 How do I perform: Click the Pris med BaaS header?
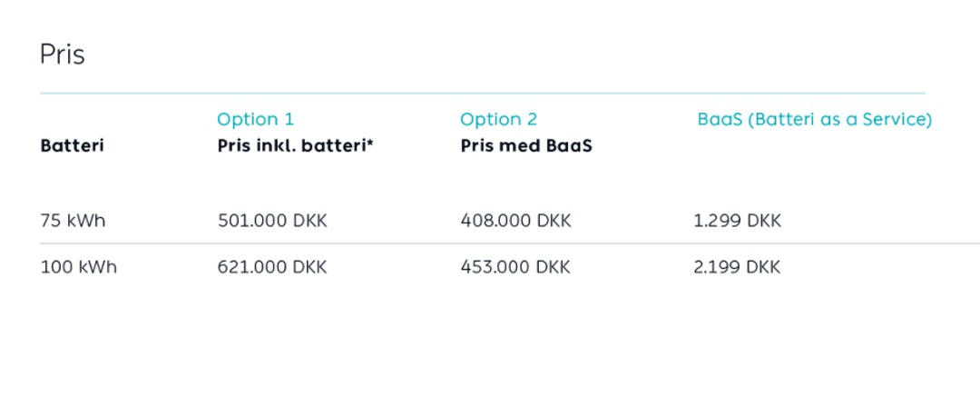526,146
